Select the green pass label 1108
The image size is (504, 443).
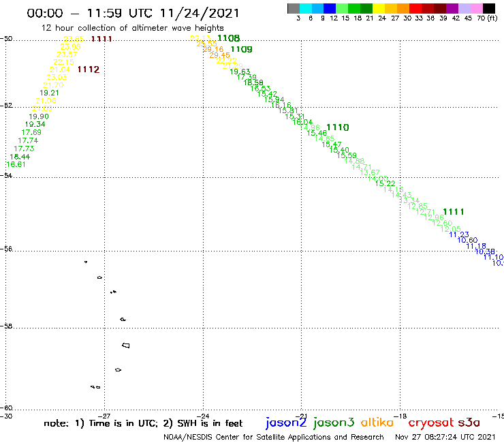pos(229,38)
